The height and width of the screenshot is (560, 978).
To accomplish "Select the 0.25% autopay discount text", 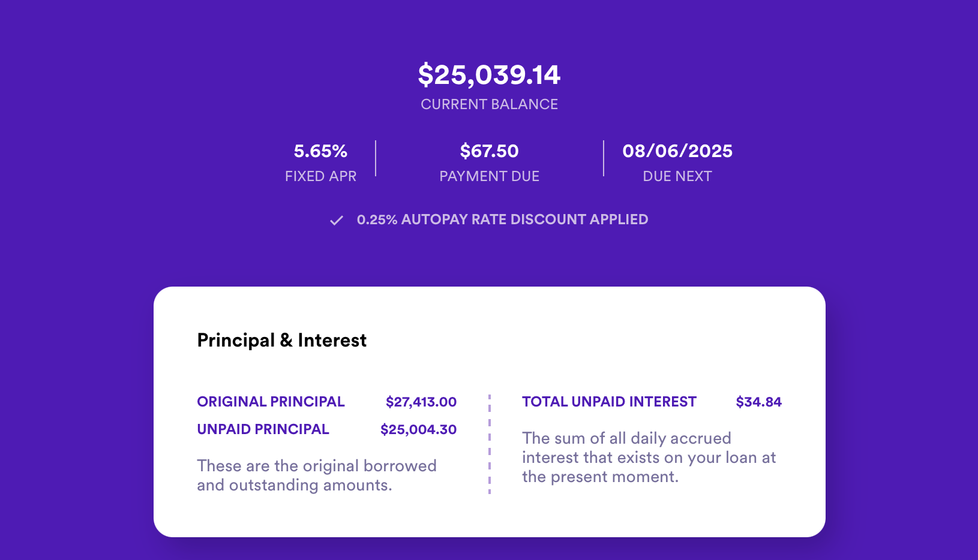I will click(x=502, y=219).
